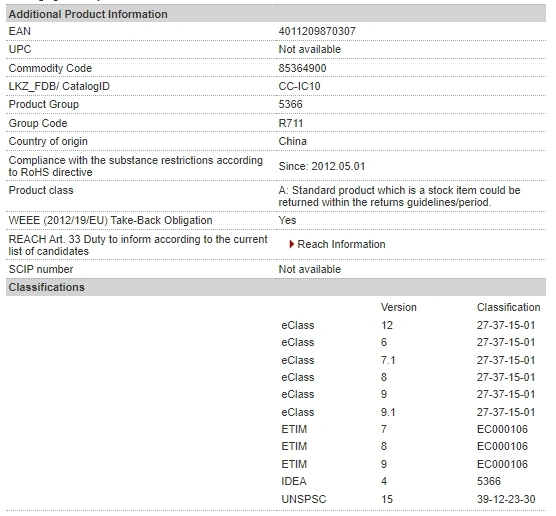Open the Reach Information link

click(x=341, y=244)
